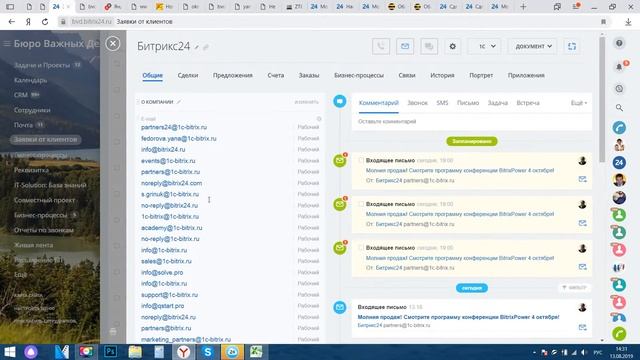The width and height of the screenshot is (640, 360).
Task: Open Skype from the taskbar
Action: 208,352
